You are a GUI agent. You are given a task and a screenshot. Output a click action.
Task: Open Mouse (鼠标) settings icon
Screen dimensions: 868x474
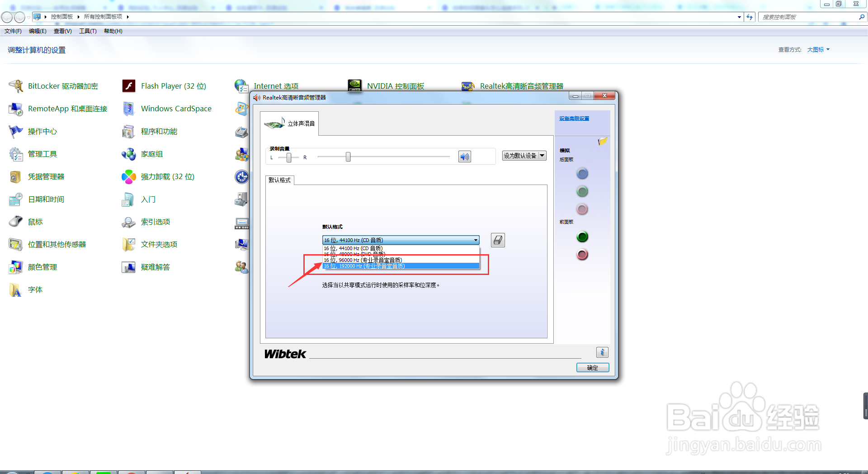16,222
